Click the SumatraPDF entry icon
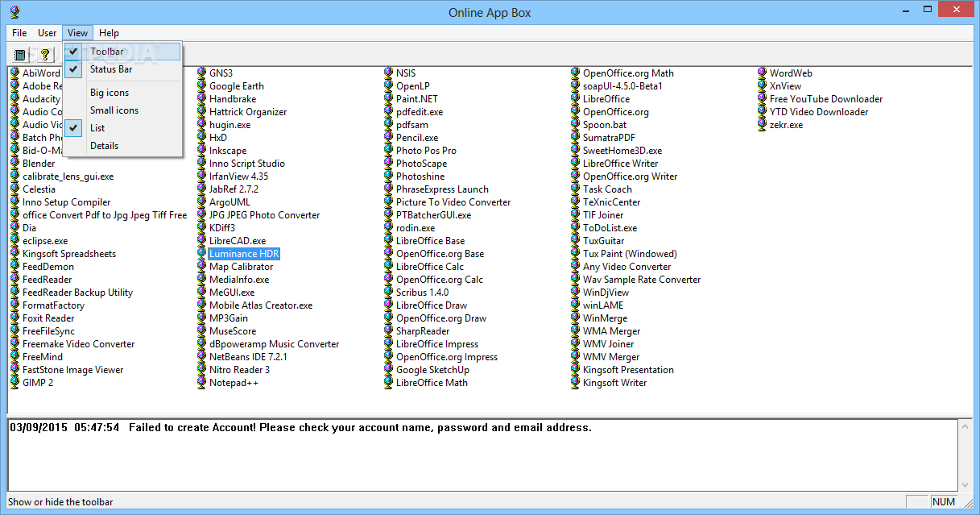 (x=576, y=138)
